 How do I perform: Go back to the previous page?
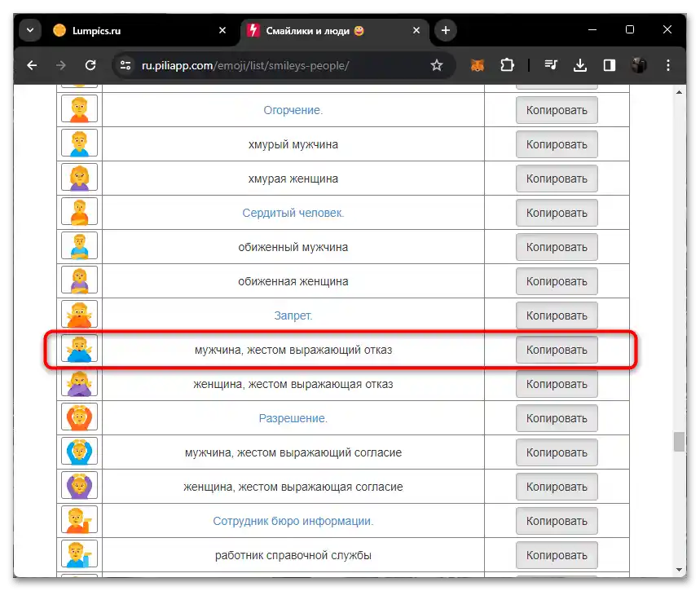click(x=32, y=66)
